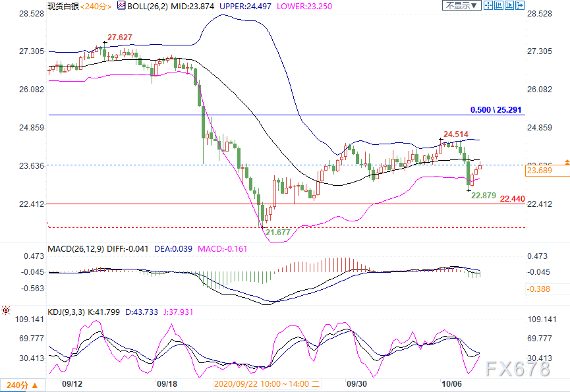Click the right axis 26.082 price label

click(540, 90)
